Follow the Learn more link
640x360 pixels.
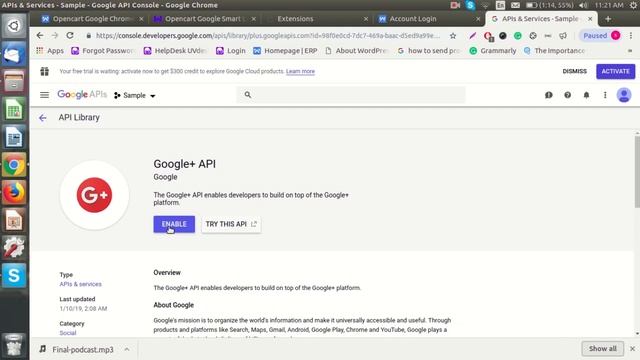coord(300,71)
